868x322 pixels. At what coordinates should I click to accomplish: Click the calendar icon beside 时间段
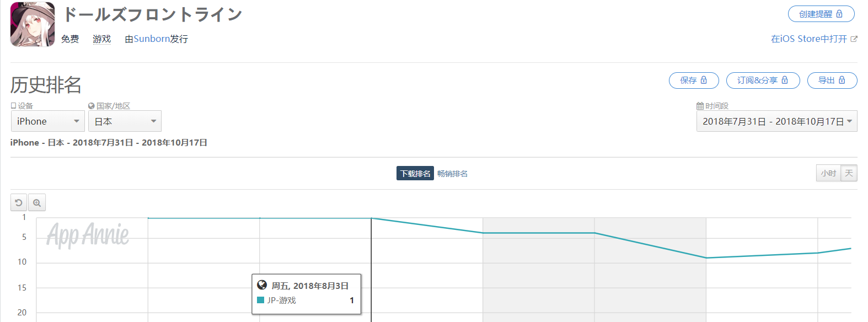pos(700,106)
